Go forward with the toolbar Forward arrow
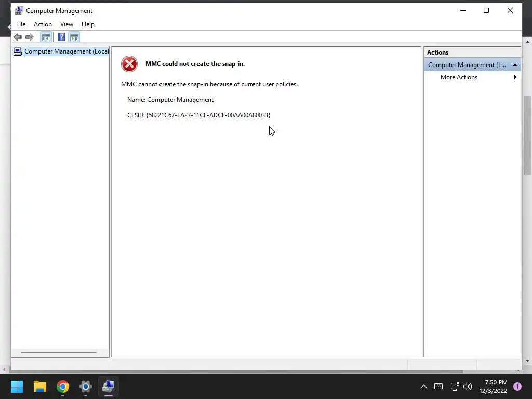The image size is (532, 399). tap(30, 37)
